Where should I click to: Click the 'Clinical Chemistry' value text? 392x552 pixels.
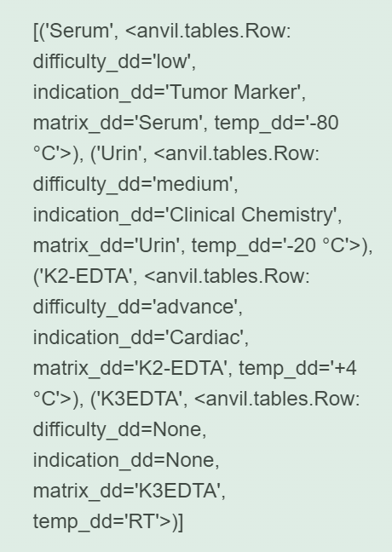coord(252,216)
